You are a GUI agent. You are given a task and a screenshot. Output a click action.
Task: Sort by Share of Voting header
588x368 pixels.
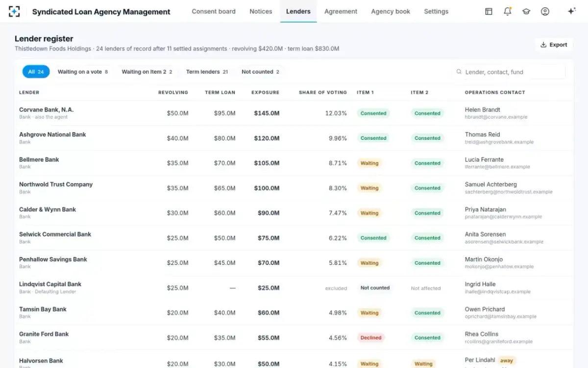[322, 92]
